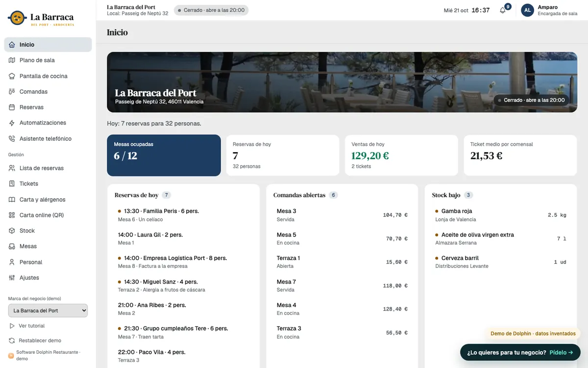Click the AL user avatar
The width and height of the screenshot is (588, 368).
point(527,10)
